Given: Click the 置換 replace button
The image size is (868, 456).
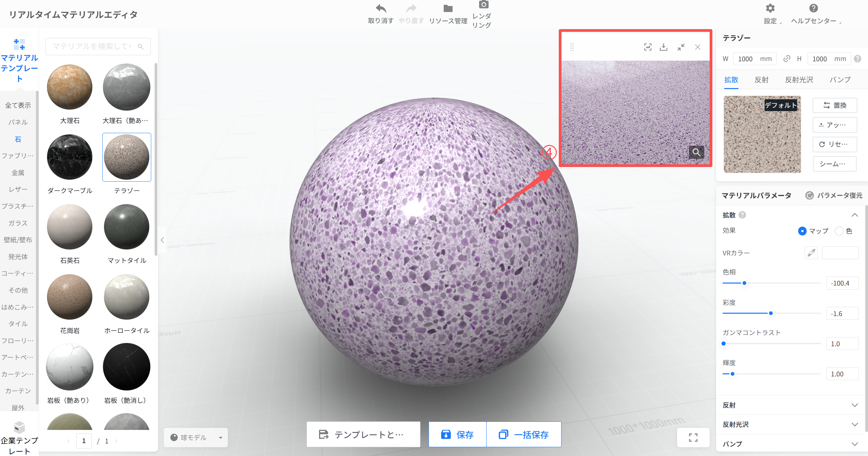Looking at the screenshot, I should point(835,105).
